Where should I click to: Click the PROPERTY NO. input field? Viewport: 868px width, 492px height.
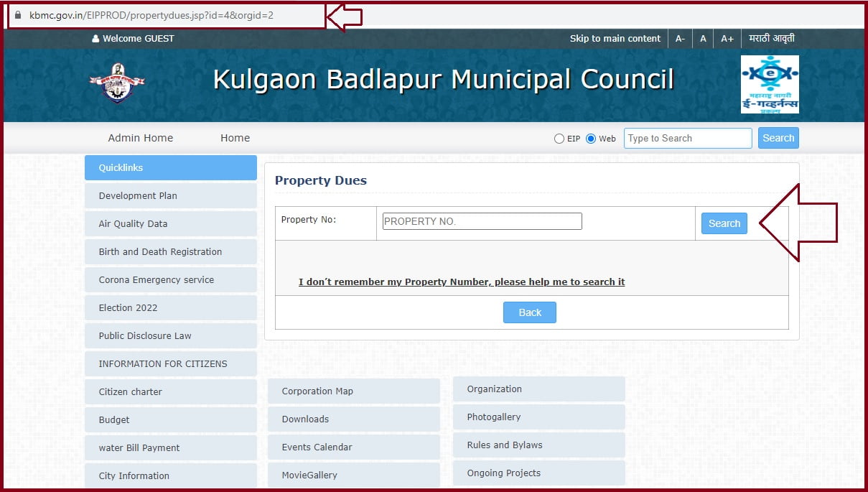[x=482, y=221]
